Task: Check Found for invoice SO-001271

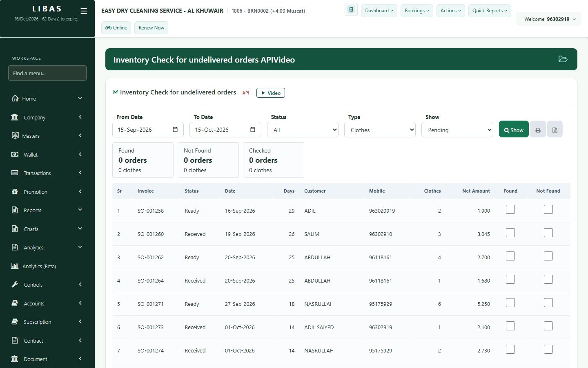Action: (510, 303)
